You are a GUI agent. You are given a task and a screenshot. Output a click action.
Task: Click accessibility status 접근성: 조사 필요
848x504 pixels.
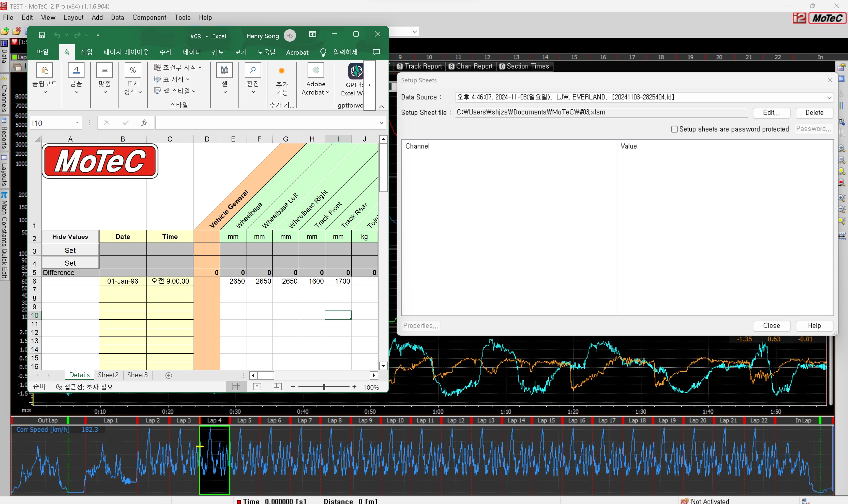point(84,387)
